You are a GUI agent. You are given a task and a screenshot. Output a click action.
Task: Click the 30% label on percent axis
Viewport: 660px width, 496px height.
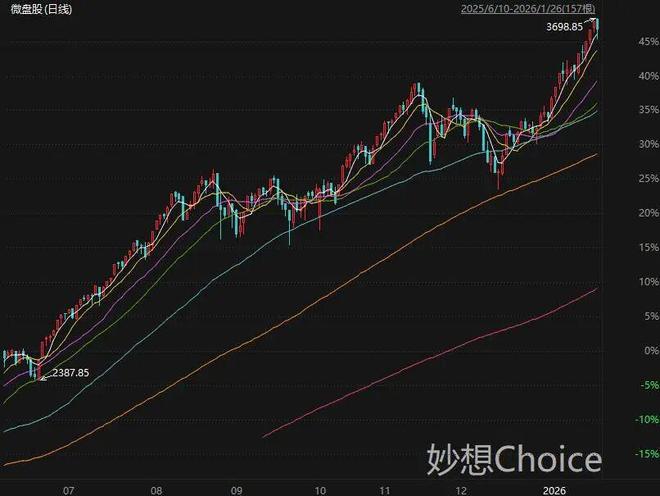(x=641, y=145)
